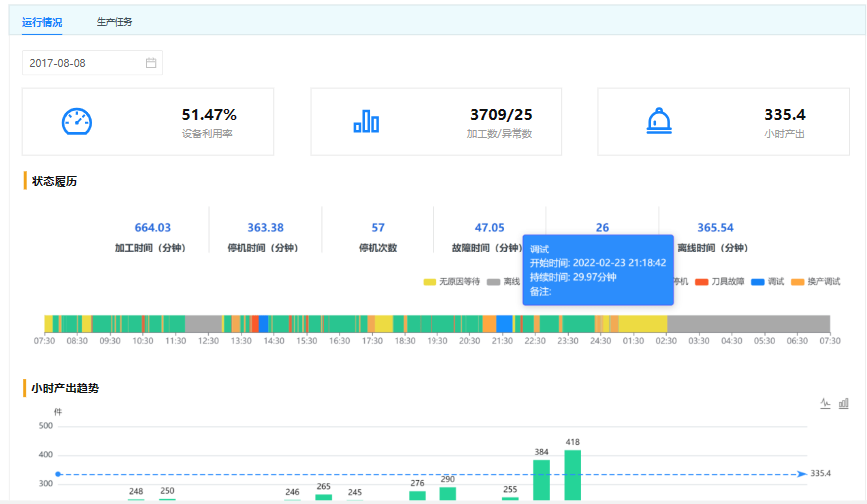Click the 51.47% utilization value
The image size is (867, 504).
coord(209,115)
